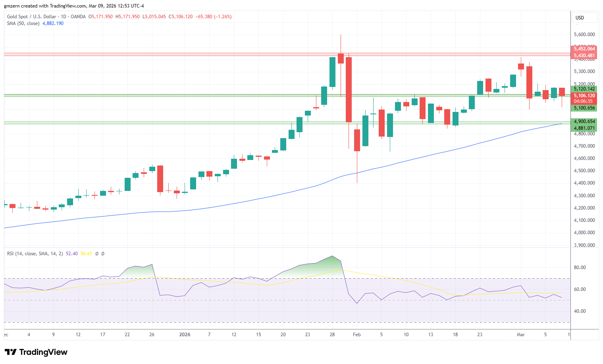This screenshot has width=603, height=364.
Task: Click the red 5,430.481 price label
Action: [x=584, y=56]
